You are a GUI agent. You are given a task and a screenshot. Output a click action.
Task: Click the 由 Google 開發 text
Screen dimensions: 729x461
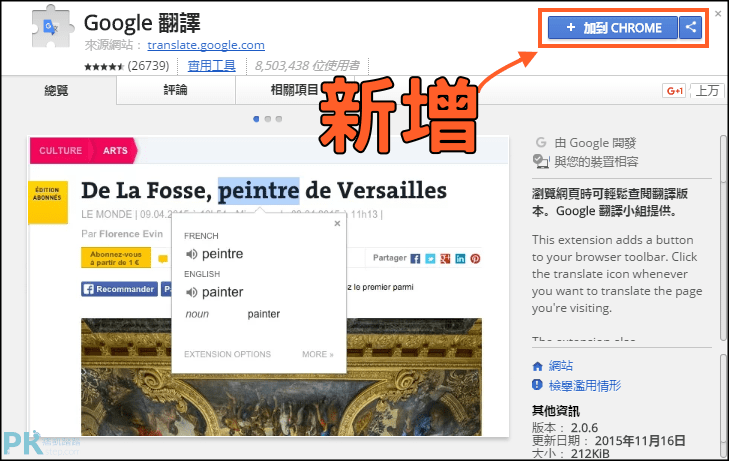[x=595, y=143]
